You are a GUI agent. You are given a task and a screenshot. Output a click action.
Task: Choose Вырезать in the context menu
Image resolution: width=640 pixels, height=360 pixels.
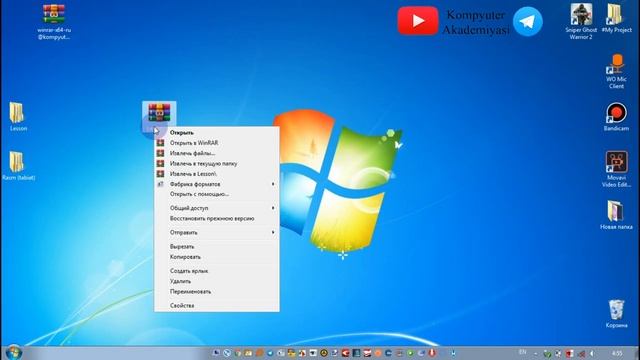[217, 247]
